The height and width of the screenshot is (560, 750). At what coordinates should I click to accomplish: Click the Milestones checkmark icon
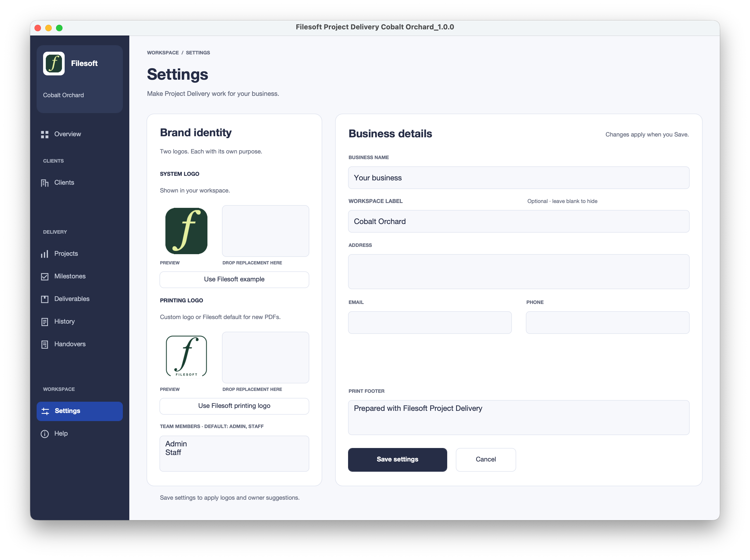pyautogui.click(x=44, y=276)
